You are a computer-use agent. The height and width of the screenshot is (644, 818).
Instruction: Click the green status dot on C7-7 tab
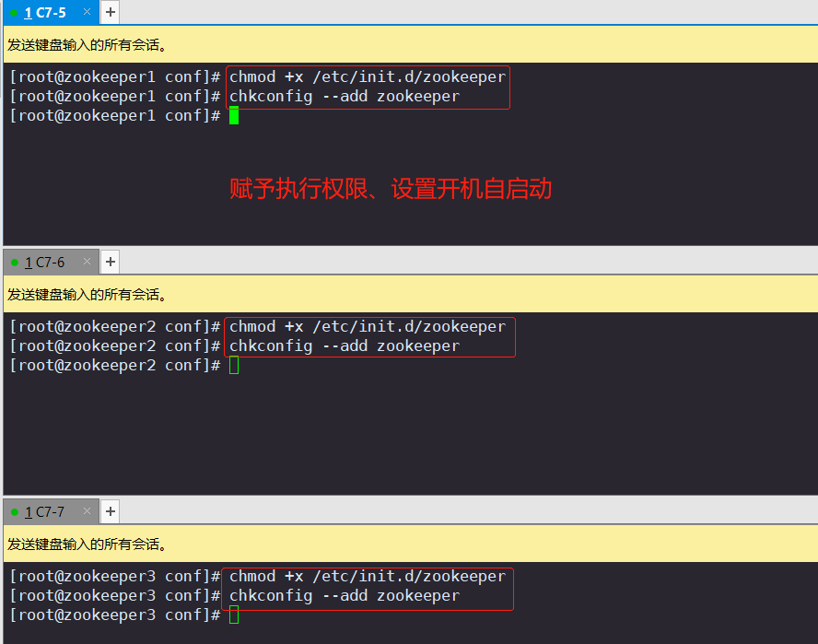click(15, 512)
